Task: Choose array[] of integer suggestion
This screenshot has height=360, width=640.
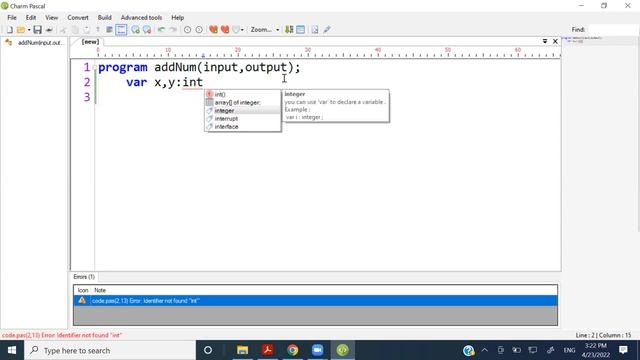Action: tap(242, 102)
